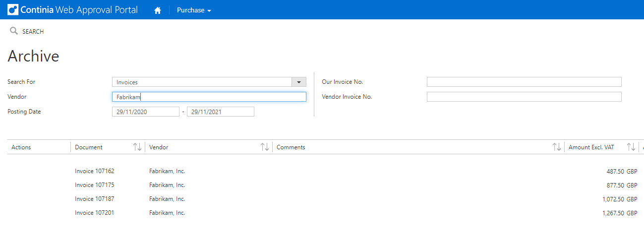Focus the Our Invoice No. field
The width and height of the screenshot is (644, 249).
[x=524, y=82]
